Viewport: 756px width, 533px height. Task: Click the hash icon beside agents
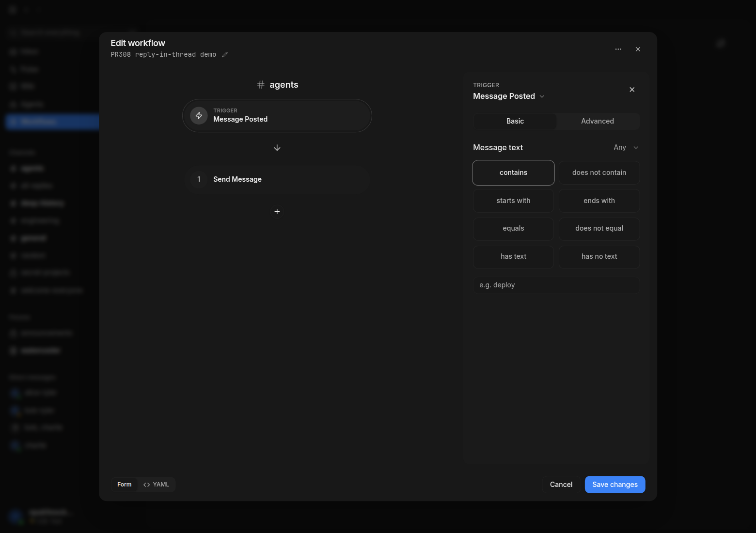click(261, 85)
